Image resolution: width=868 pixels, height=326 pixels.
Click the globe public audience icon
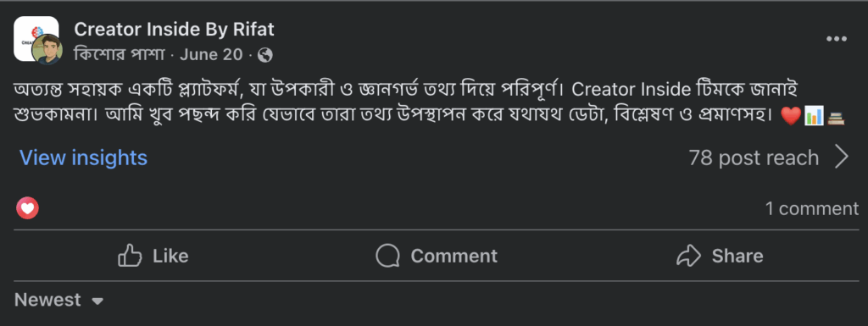(265, 55)
